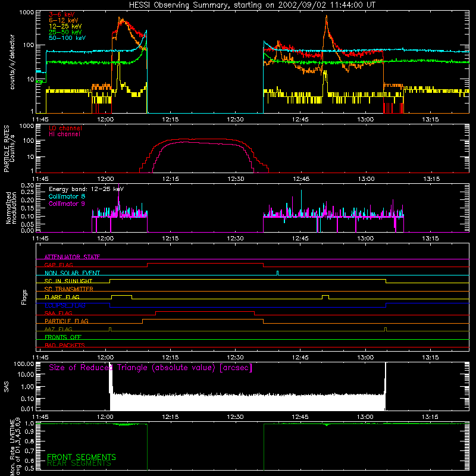
Task: Click the vertical Flags axis label
Action: pos(24,297)
